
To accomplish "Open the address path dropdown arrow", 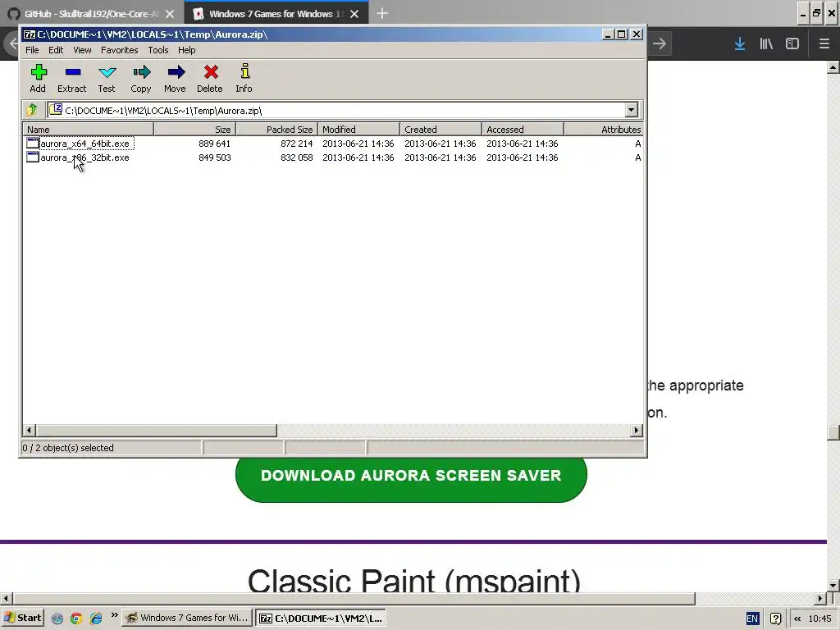I will pos(631,110).
